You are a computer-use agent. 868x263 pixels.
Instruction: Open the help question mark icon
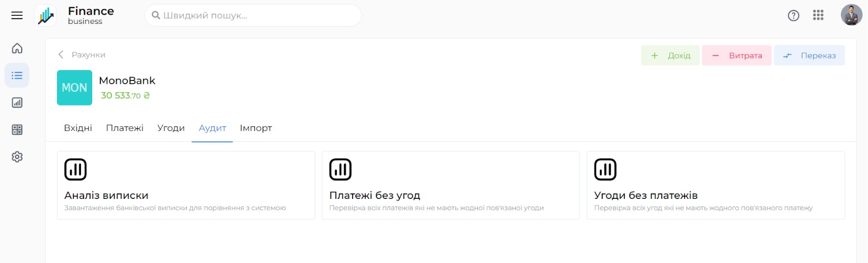pyautogui.click(x=793, y=15)
